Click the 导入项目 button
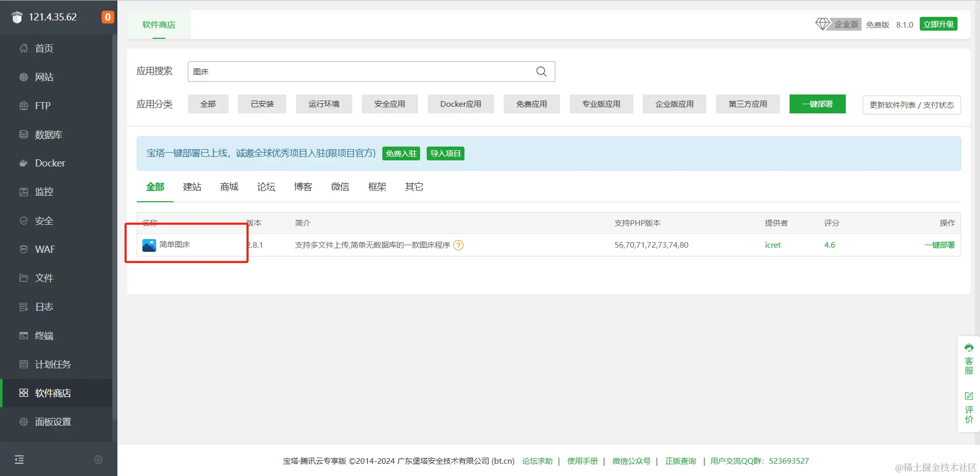 (446, 153)
